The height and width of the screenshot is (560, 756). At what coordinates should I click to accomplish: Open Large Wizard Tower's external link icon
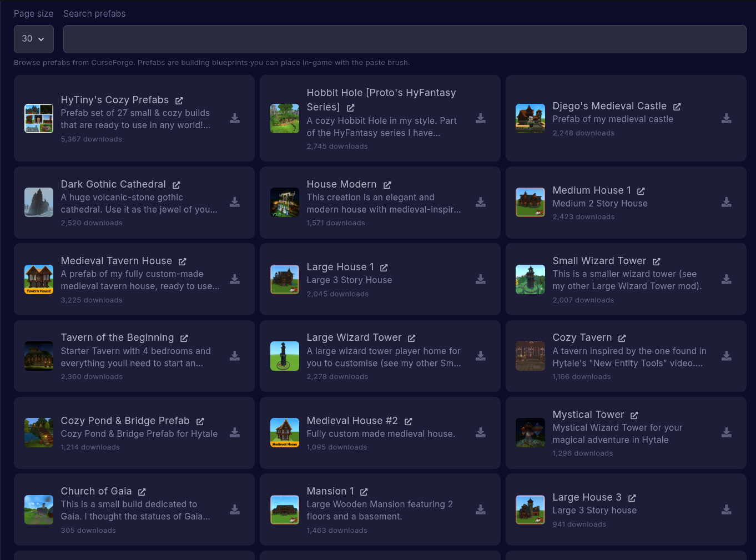[x=411, y=337]
